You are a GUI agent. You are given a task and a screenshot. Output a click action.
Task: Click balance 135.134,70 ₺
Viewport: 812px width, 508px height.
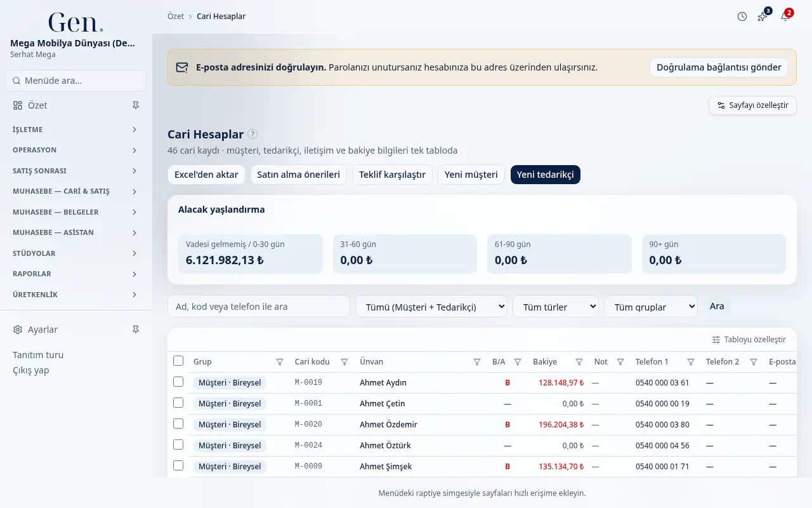(561, 467)
